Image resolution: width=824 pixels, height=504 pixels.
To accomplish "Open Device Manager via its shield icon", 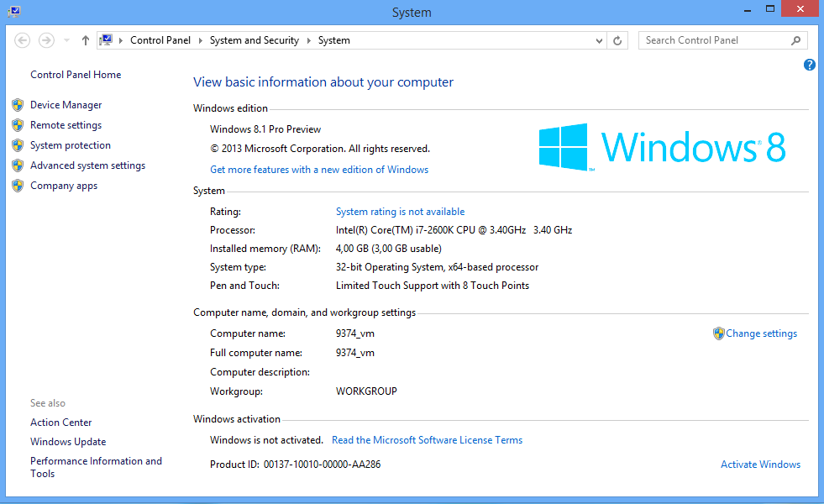I will coord(18,104).
